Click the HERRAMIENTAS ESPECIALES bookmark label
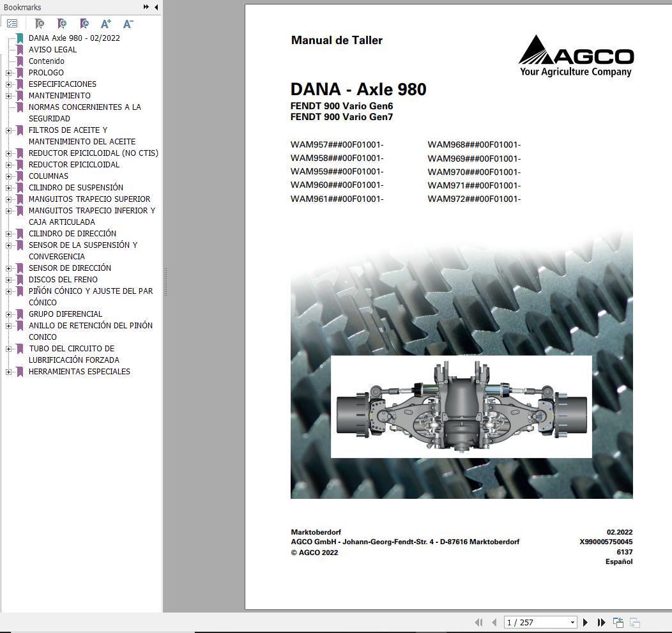The height and width of the screenshot is (633, 672). point(79,372)
